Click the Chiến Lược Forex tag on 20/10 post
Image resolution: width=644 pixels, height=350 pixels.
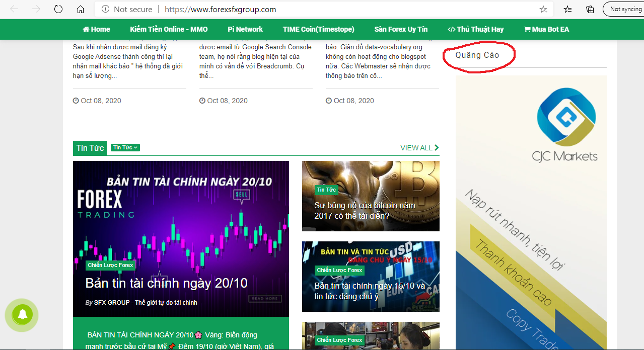(110, 265)
